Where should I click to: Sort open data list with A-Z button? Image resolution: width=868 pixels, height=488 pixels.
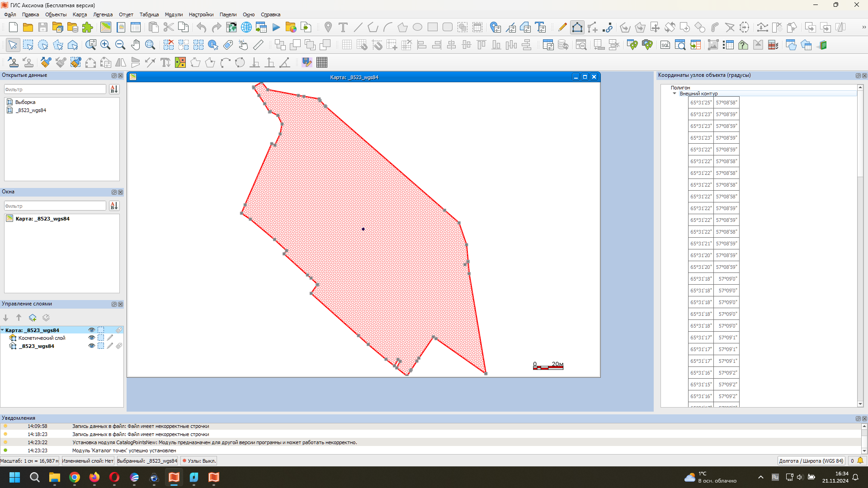coord(114,89)
